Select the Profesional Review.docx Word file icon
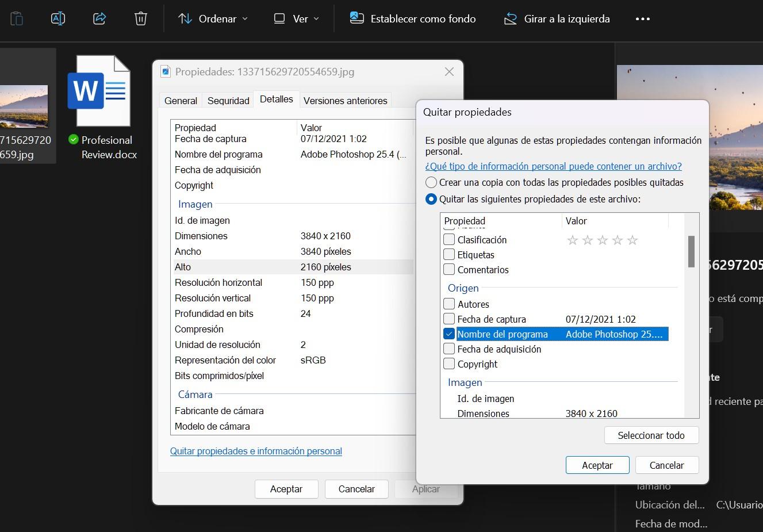Screen dimensions: 763x532 (99, 91)
